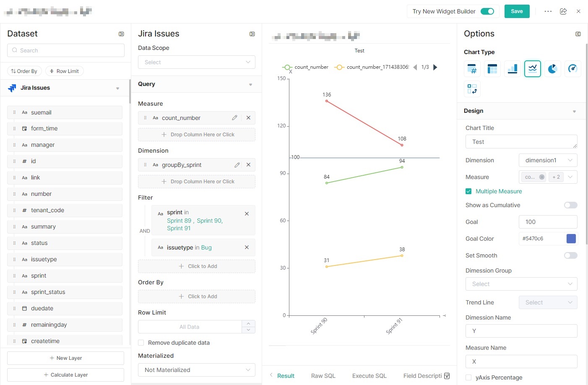Click the share icon in top bar
The width and height of the screenshot is (588, 385).
563,11
